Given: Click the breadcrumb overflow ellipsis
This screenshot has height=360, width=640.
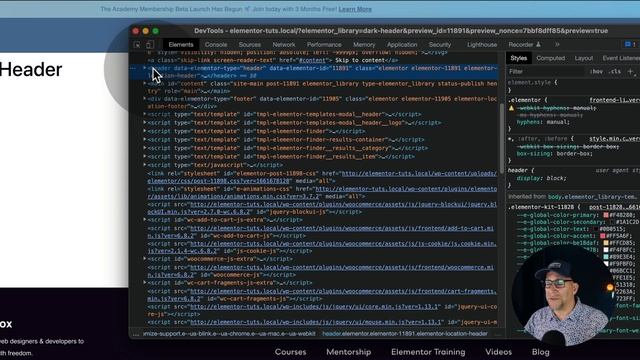Looking at the screenshot, I should pos(136,334).
